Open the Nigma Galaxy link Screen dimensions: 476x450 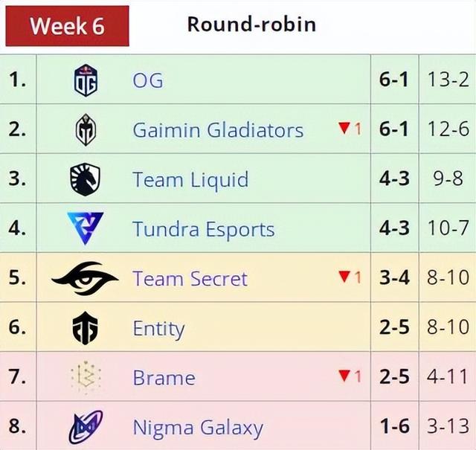198,428
